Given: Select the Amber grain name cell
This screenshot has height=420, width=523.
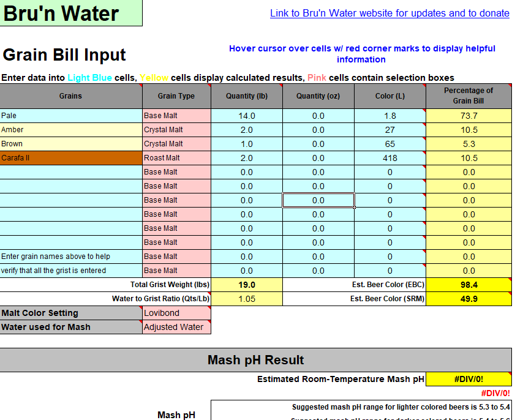Looking at the screenshot, I should 71,130.
